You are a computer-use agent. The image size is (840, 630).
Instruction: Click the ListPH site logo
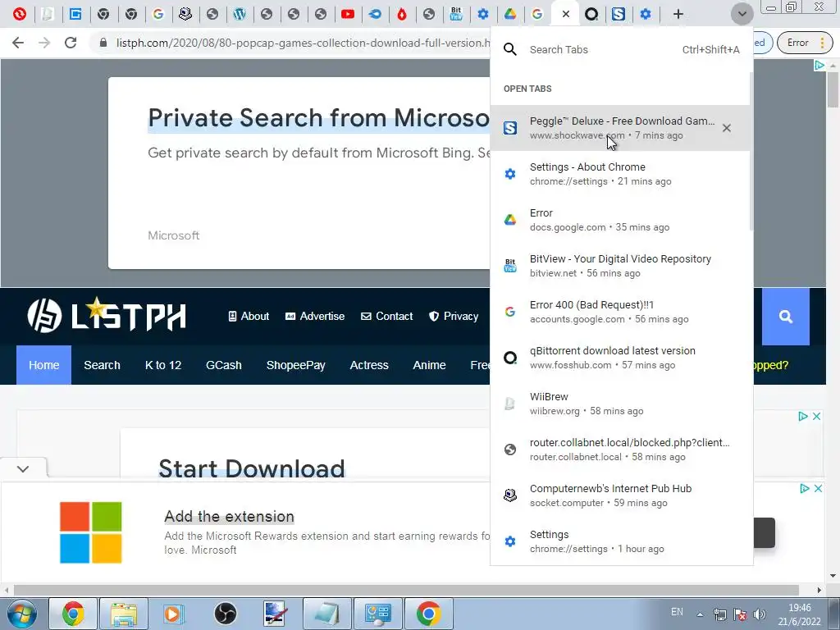[107, 316]
